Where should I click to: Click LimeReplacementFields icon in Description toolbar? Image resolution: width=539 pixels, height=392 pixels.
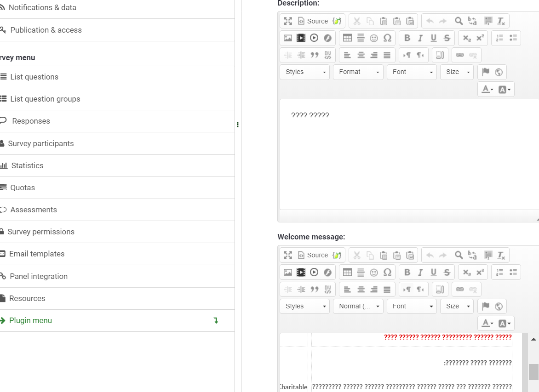(x=337, y=21)
